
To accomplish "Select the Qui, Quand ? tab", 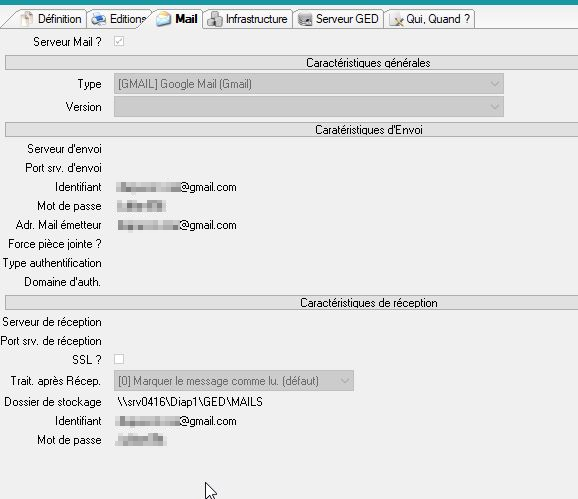I will tap(429, 19).
